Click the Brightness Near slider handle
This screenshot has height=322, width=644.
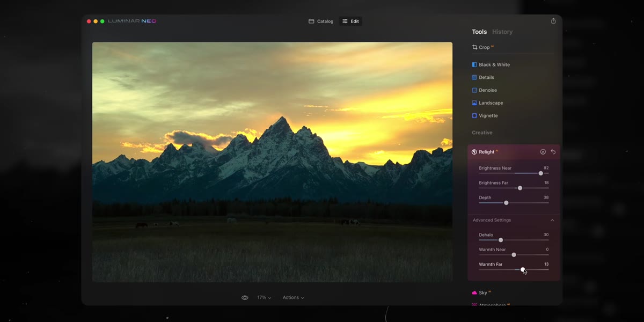tap(540, 173)
